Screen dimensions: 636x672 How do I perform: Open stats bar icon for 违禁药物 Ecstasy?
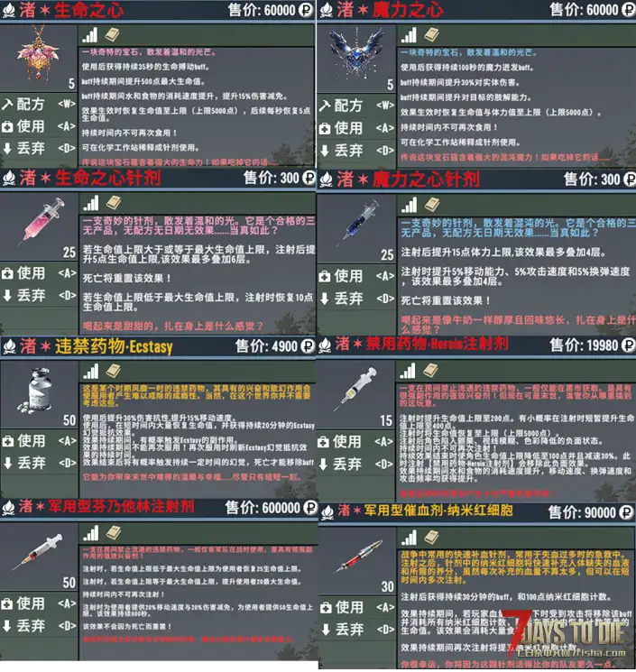tap(91, 371)
